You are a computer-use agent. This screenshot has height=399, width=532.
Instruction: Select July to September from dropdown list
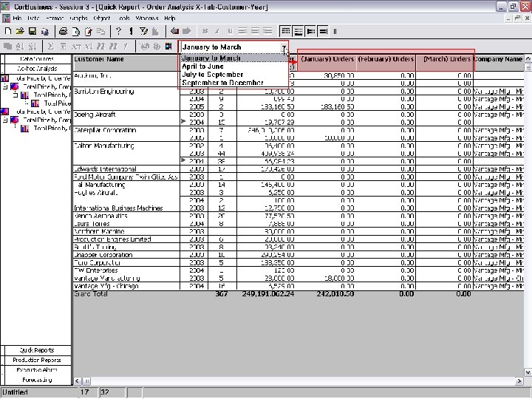[234, 75]
